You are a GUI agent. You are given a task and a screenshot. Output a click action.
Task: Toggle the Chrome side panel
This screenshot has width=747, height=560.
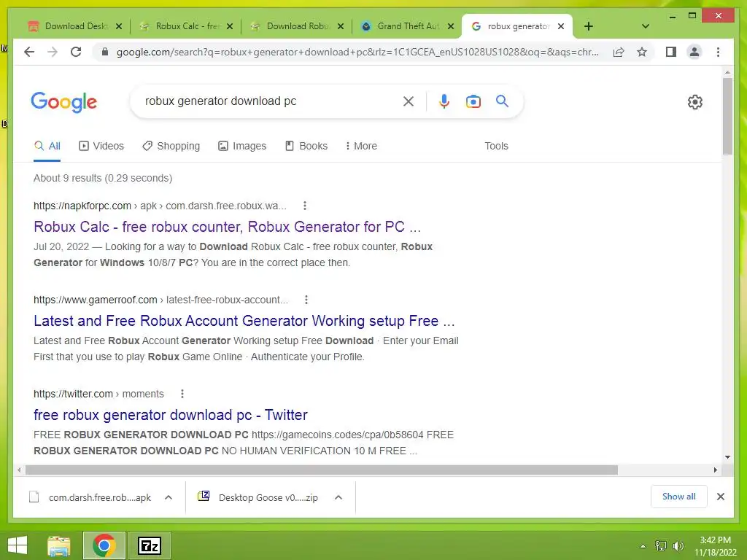pyautogui.click(x=671, y=52)
